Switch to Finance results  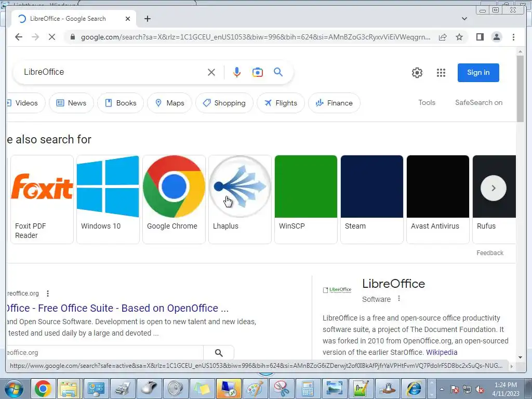pyautogui.click(x=334, y=103)
